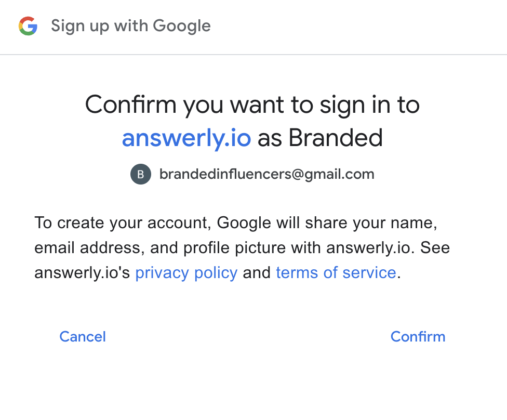Click the plain 'with answerly.io.' text in paragraph
The image size is (507, 420).
tap(353, 248)
